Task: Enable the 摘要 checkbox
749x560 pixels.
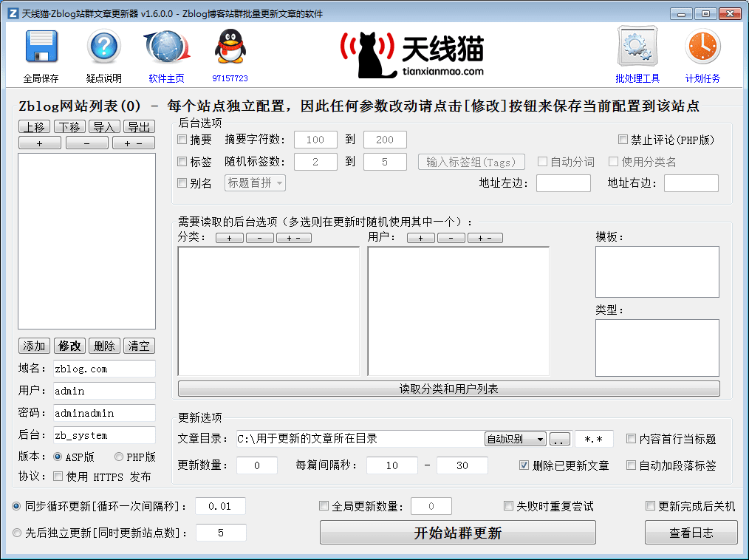Action: pos(182,140)
